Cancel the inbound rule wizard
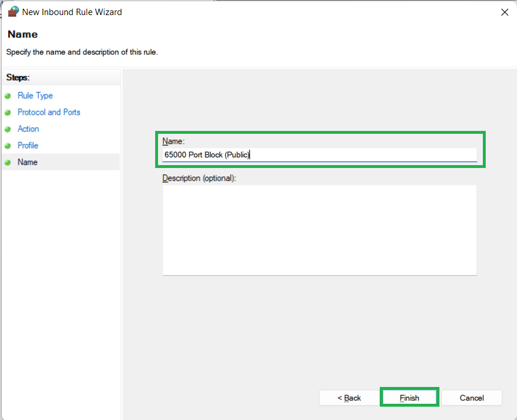The image size is (517, 420). [x=472, y=397]
